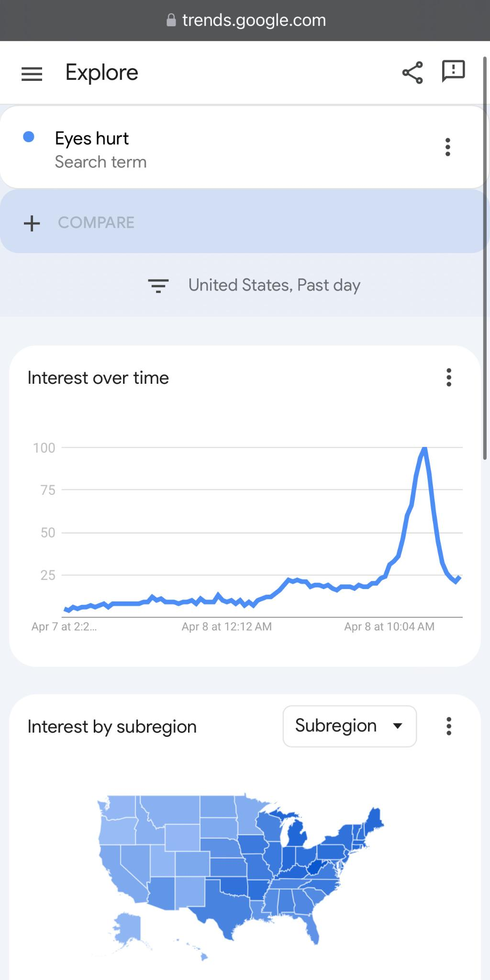The width and height of the screenshot is (490, 980).
Task: Tap the lock icon in address bar
Action: [171, 20]
